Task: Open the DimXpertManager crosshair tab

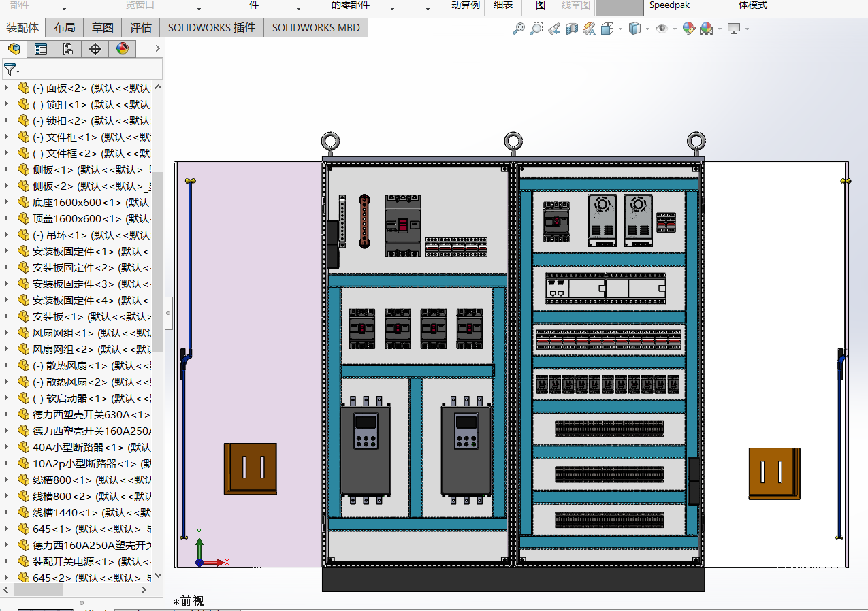Action: pos(95,49)
